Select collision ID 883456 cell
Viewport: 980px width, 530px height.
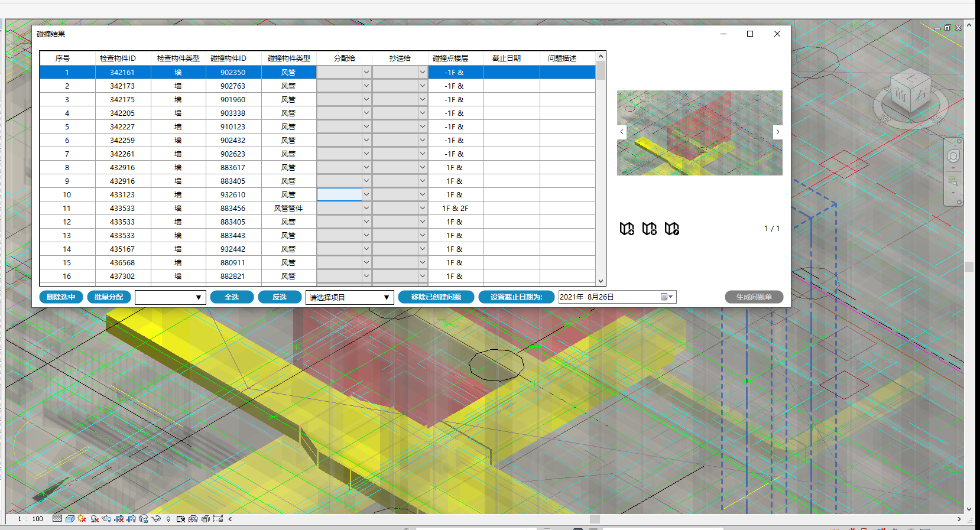tap(233, 208)
